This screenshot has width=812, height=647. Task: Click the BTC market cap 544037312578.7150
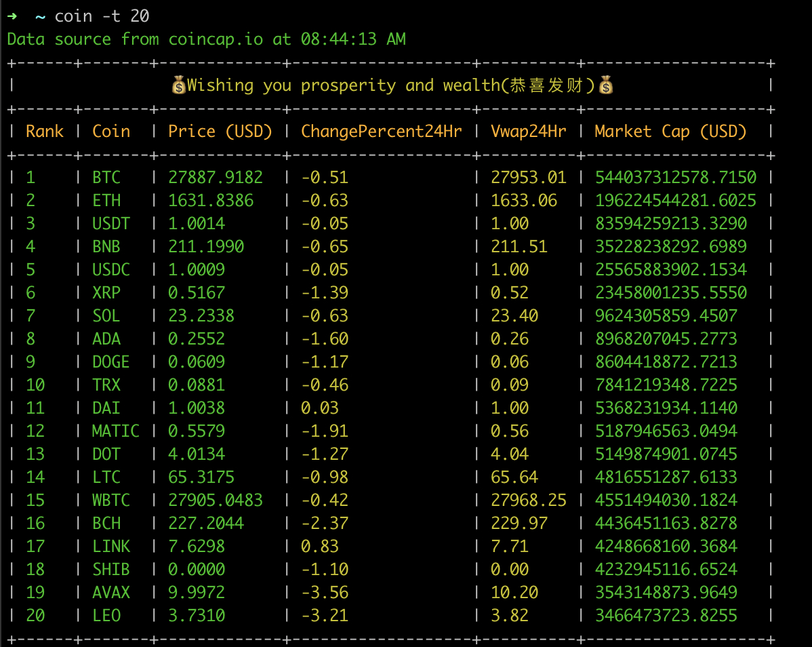(675, 178)
